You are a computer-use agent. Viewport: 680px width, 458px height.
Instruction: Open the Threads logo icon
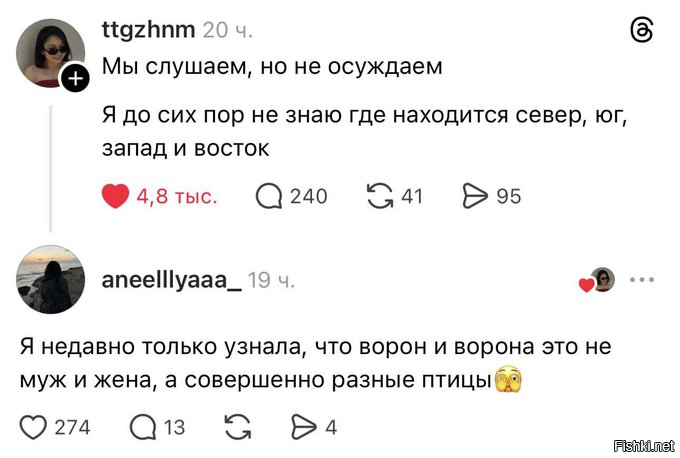(x=642, y=31)
